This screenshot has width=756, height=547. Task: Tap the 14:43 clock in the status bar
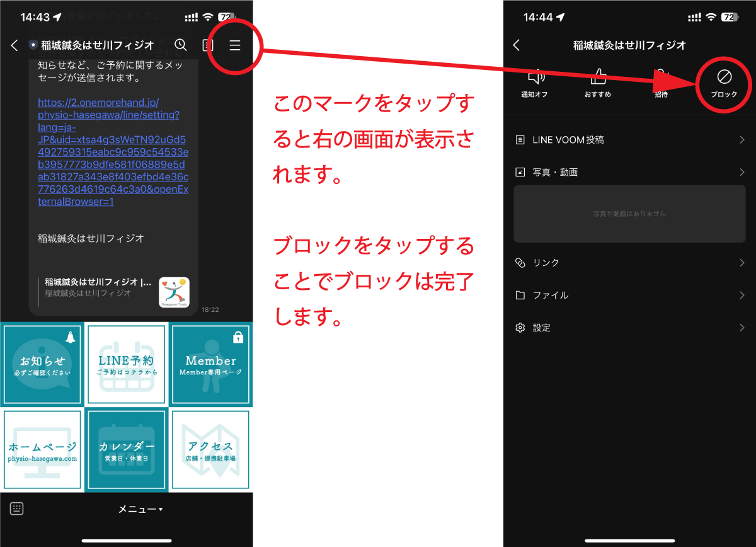[x=34, y=18]
